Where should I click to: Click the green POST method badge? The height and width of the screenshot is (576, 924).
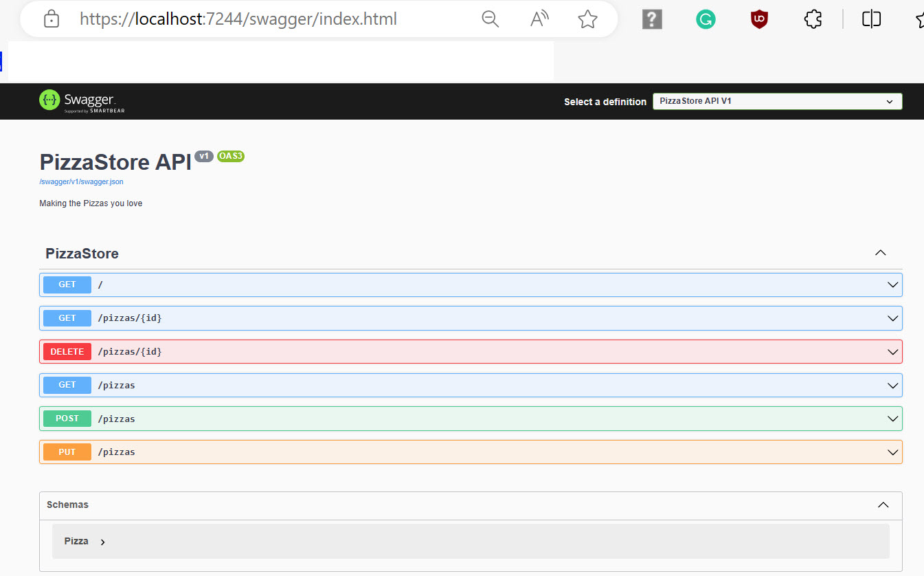(67, 419)
